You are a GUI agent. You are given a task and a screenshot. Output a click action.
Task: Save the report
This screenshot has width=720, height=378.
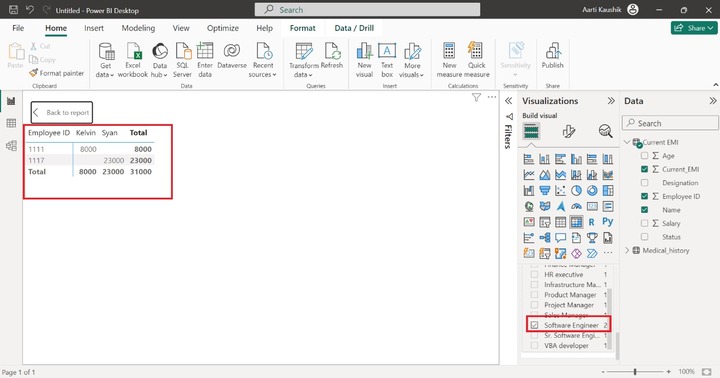pos(13,10)
